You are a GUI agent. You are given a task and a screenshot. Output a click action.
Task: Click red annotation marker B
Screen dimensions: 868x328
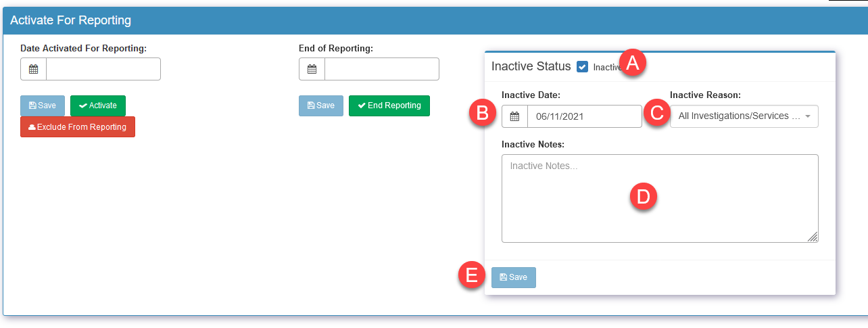pyautogui.click(x=482, y=114)
